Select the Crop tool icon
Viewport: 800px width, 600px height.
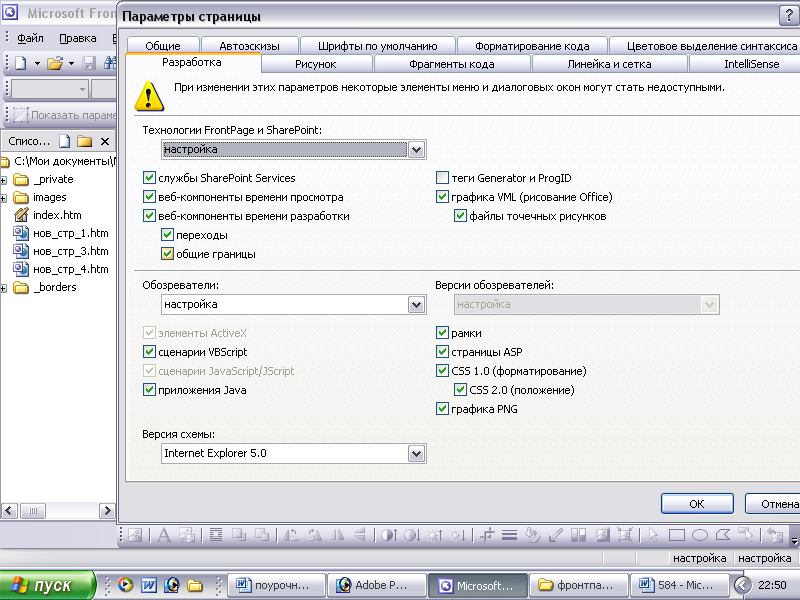(487, 535)
